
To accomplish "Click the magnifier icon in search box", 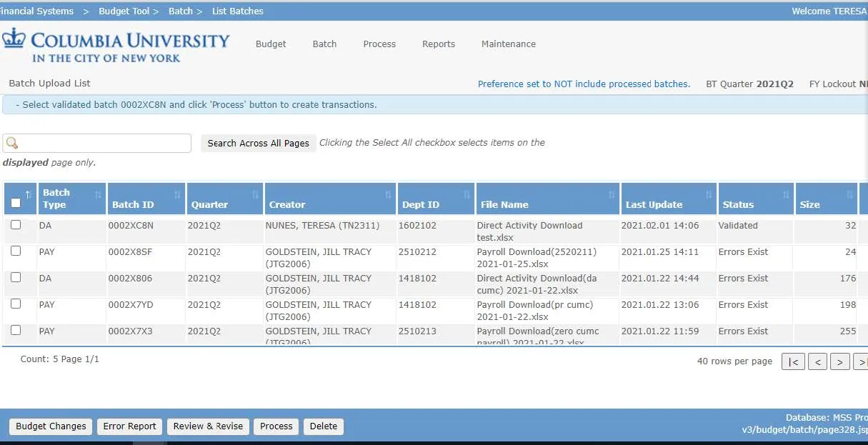I will tap(11, 143).
